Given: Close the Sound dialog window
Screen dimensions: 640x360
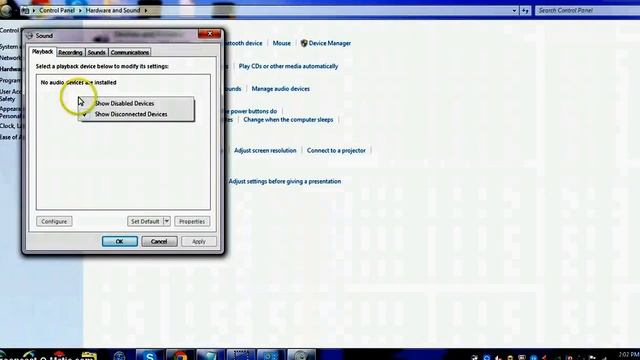Looking at the screenshot, I should [x=209, y=34].
